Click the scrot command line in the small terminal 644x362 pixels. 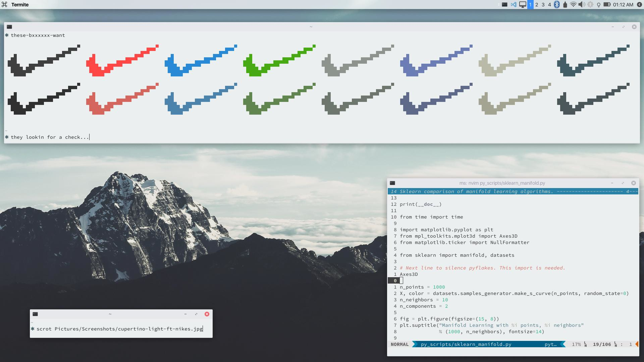(x=119, y=329)
